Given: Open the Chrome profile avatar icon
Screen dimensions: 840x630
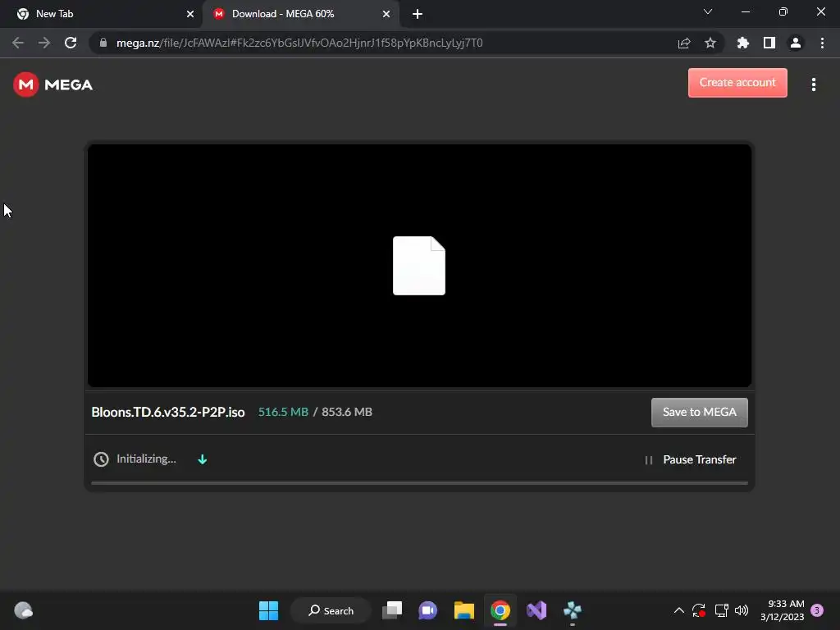Looking at the screenshot, I should tap(796, 43).
